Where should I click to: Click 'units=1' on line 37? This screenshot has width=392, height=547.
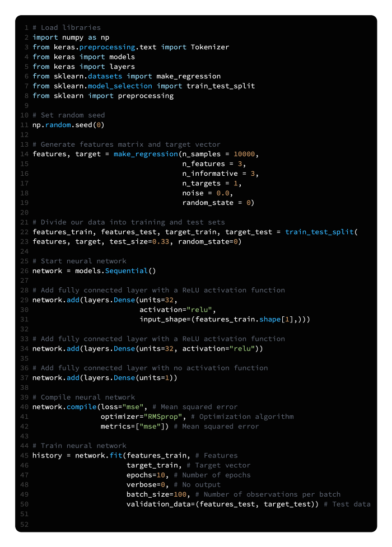pyautogui.click(x=155, y=378)
